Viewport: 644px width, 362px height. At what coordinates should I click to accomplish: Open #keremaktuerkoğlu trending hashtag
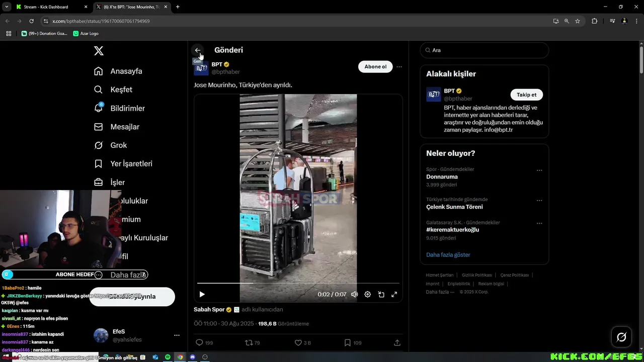point(452,229)
